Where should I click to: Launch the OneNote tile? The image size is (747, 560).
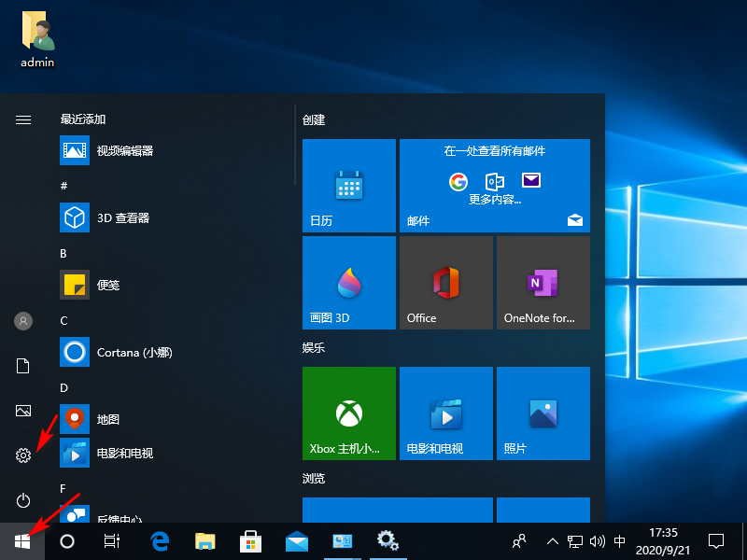click(543, 283)
